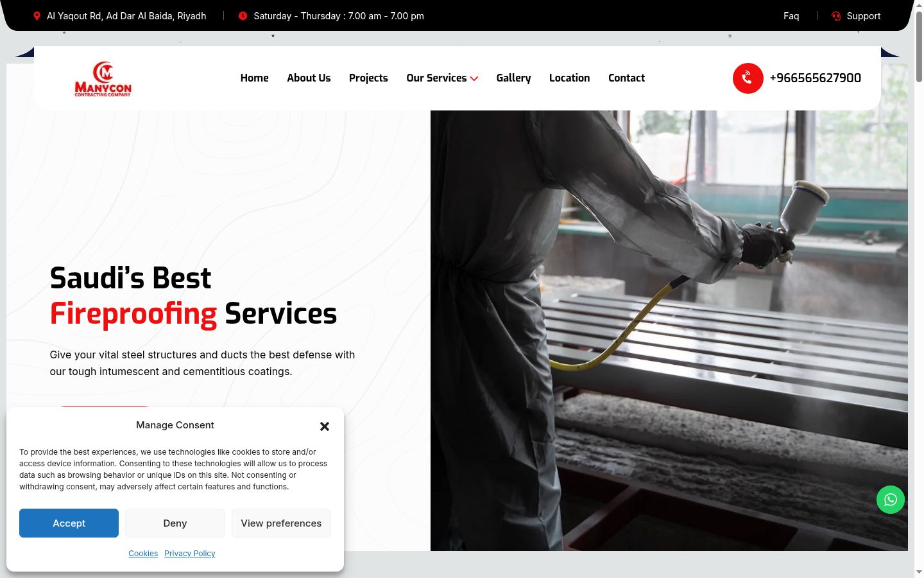The image size is (924, 578).
Task: Navigate to Projects
Action: [368, 78]
